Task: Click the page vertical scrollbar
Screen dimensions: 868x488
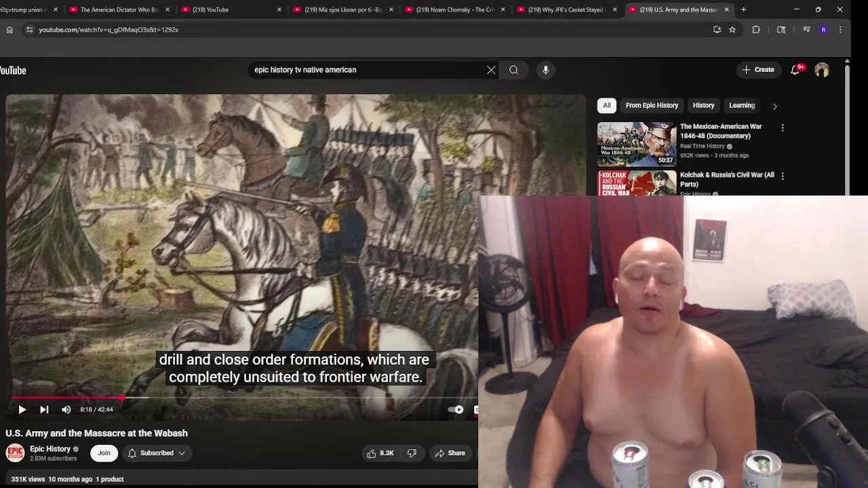Action: click(x=847, y=129)
